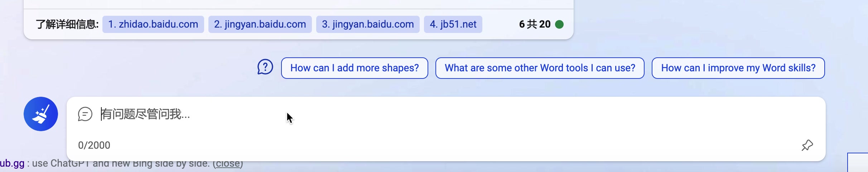
Task: Open source link 3. jingyan.baidu.com
Action: [368, 24]
